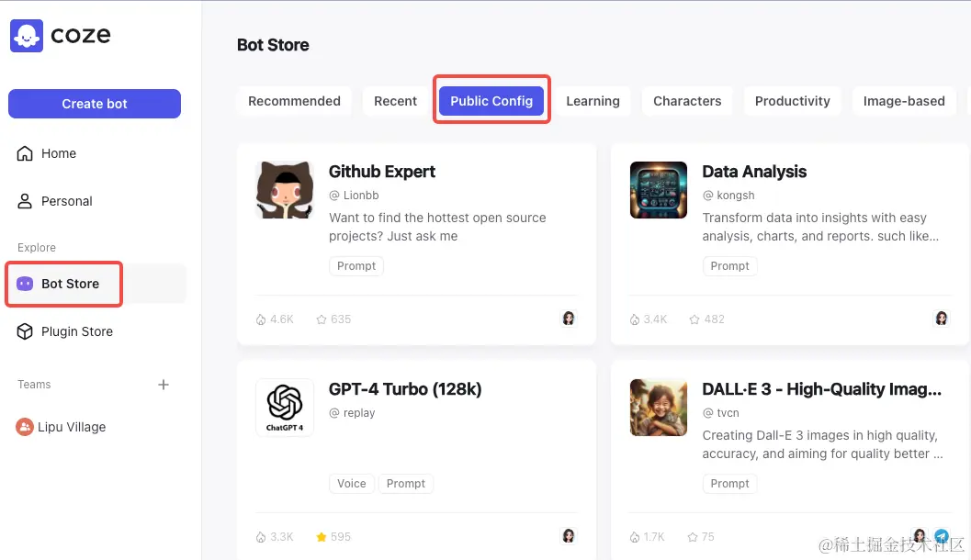The image size is (971, 560).
Task: Click Prompt tag on DALL·E 3
Action: (x=729, y=484)
